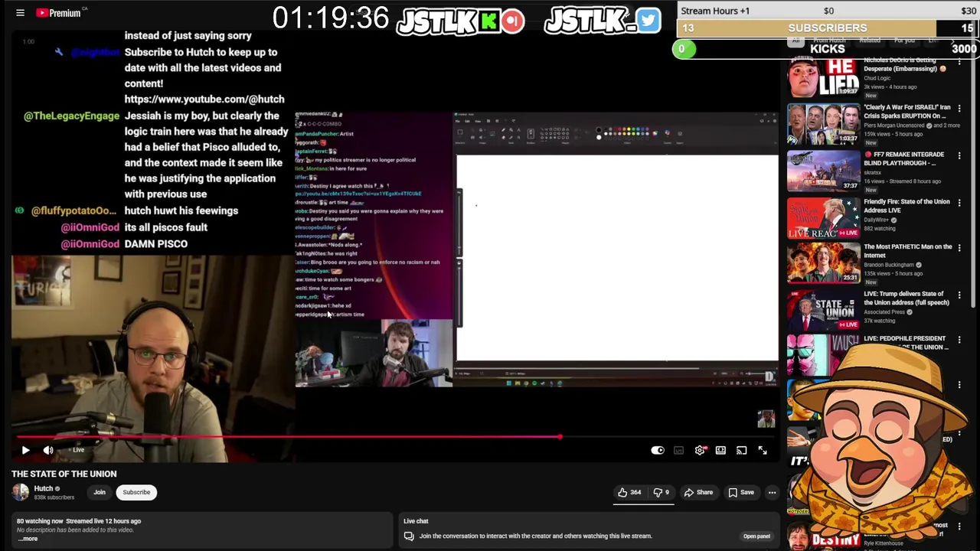The height and width of the screenshot is (551, 980).
Task: Like the video (364 likes)
Action: [629, 492]
